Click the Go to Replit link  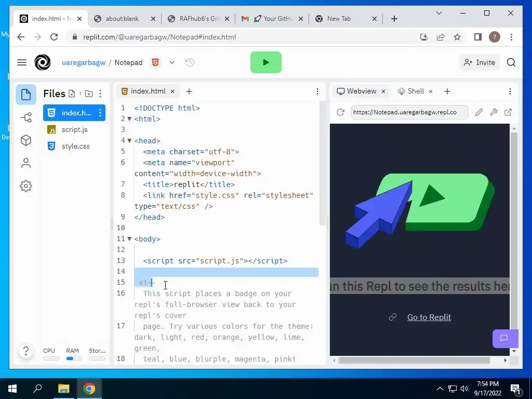429,317
